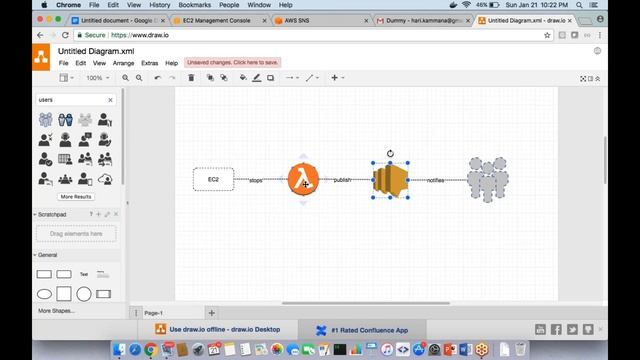Click the More Results button
This screenshot has height=360, width=640.
click(76, 197)
